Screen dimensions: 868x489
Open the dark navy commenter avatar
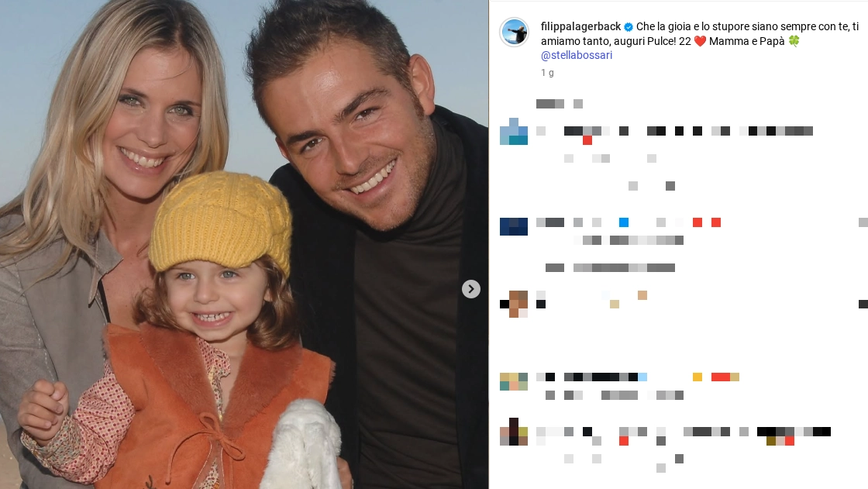[514, 226]
